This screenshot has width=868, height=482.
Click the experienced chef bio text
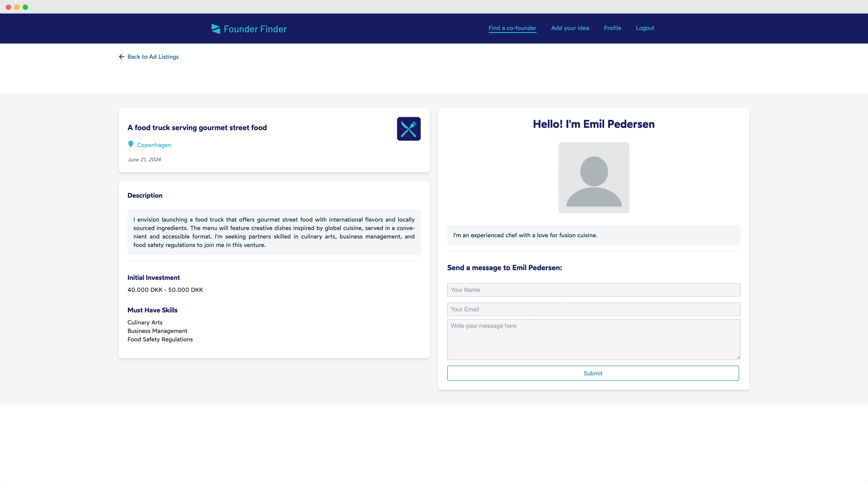point(525,235)
